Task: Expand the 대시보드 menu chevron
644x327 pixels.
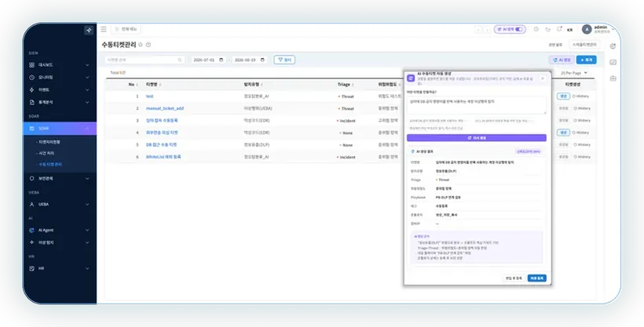Action: click(x=87, y=65)
